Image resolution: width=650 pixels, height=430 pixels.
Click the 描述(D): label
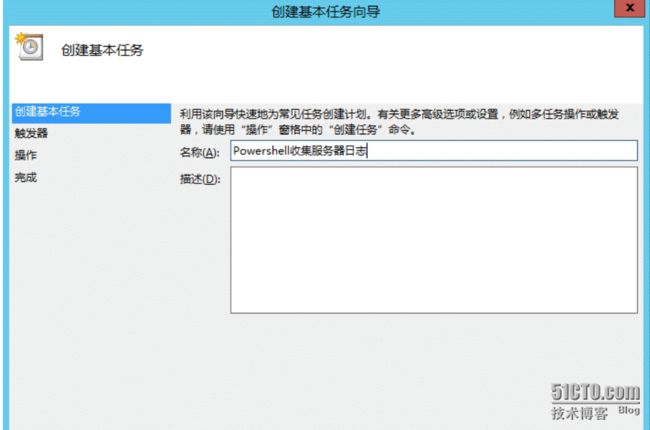(x=200, y=179)
